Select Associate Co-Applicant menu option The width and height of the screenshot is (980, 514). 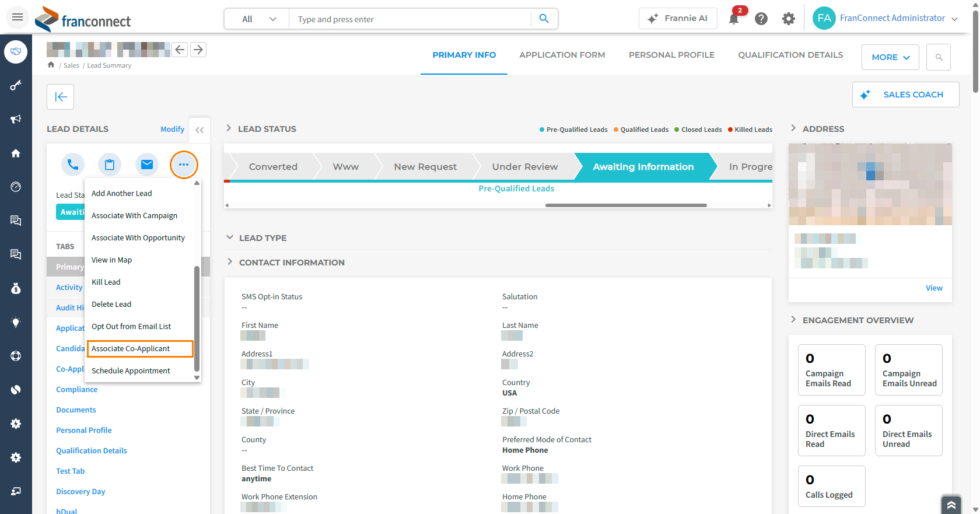click(x=140, y=348)
